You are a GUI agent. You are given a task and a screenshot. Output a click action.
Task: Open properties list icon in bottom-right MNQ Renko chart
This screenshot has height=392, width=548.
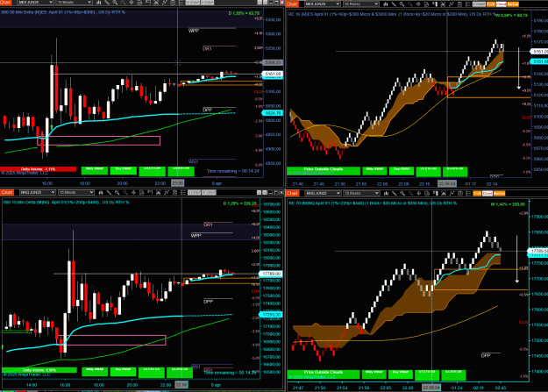[468, 194]
